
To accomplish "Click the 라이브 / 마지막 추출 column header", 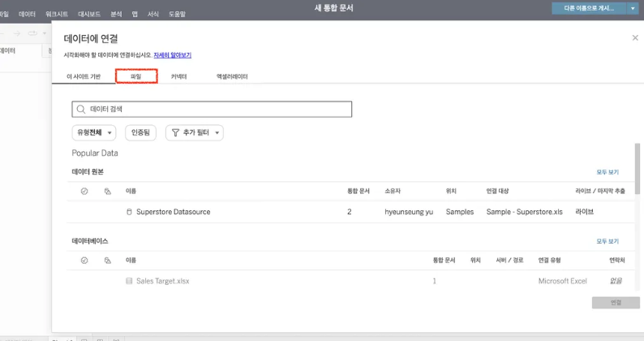I will [600, 192].
